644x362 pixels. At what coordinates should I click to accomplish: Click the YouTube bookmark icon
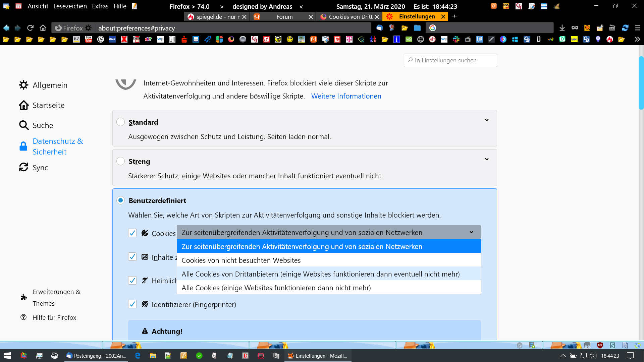pos(89,39)
